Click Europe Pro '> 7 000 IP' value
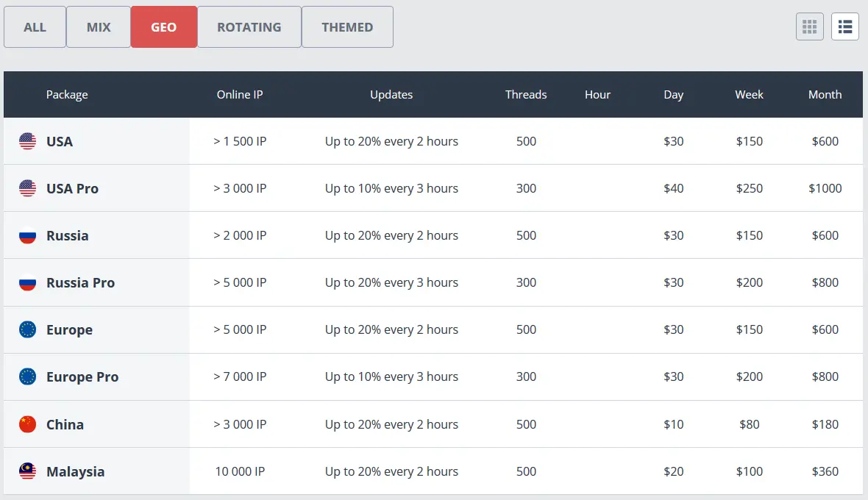The width and height of the screenshot is (868, 500). tap(240, 377)
